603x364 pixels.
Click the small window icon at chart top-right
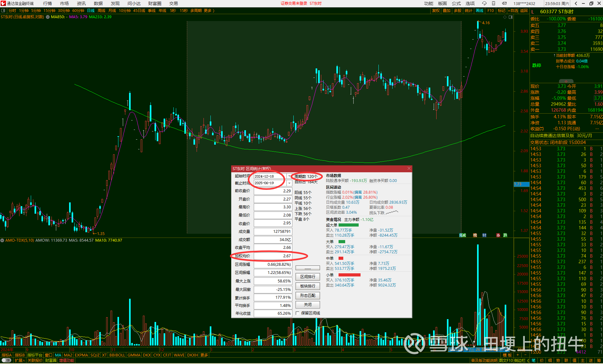(x=511, y=17)
